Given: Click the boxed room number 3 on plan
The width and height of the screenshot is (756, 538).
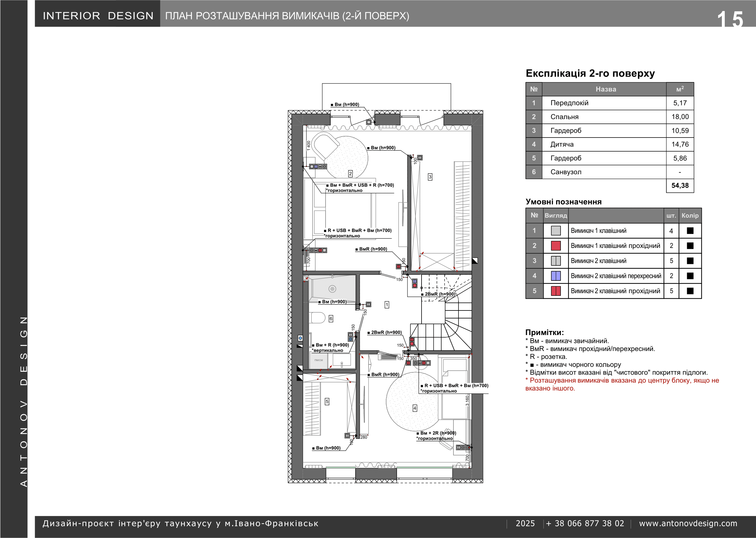Looking at the screenshot, I should [x=430, y=177].
